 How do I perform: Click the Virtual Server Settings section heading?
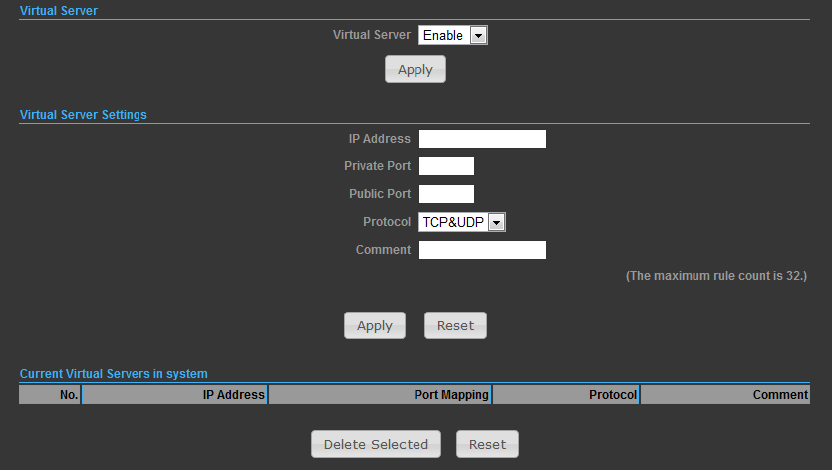83,115
